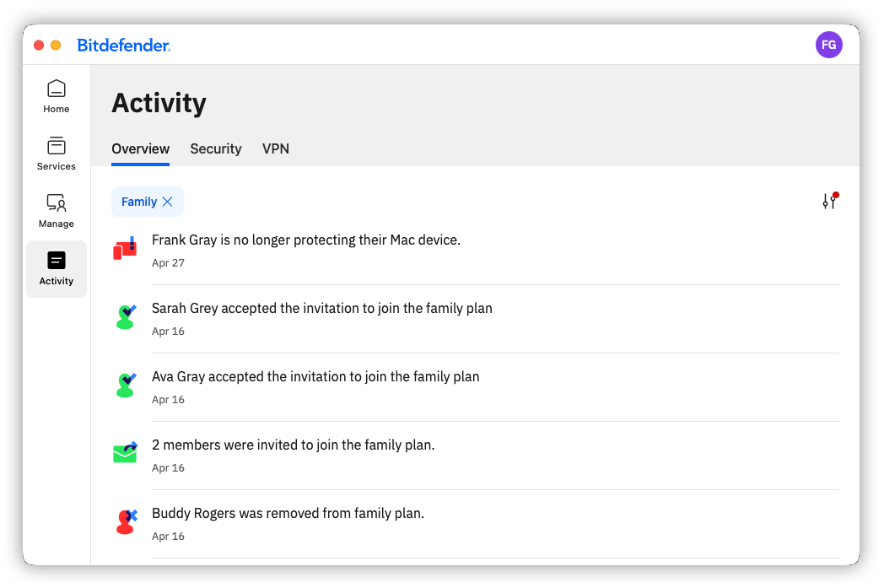Open the activity filter settings icon
The image size is (884, 588).
coord(830,200)
